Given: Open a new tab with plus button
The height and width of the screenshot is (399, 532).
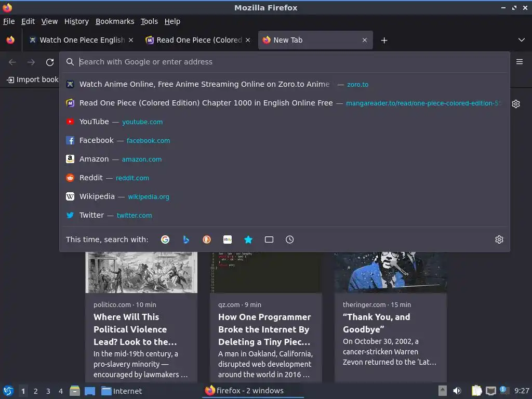Looking at the screenshot, I should click(384, 41).
